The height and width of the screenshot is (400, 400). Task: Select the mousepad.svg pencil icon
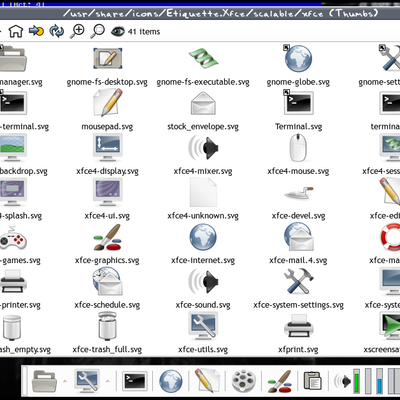coord(107,103)
